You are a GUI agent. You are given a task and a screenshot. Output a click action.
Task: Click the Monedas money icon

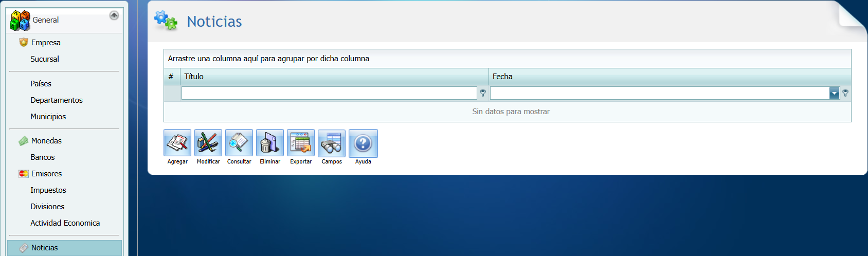tap(24, 141)
